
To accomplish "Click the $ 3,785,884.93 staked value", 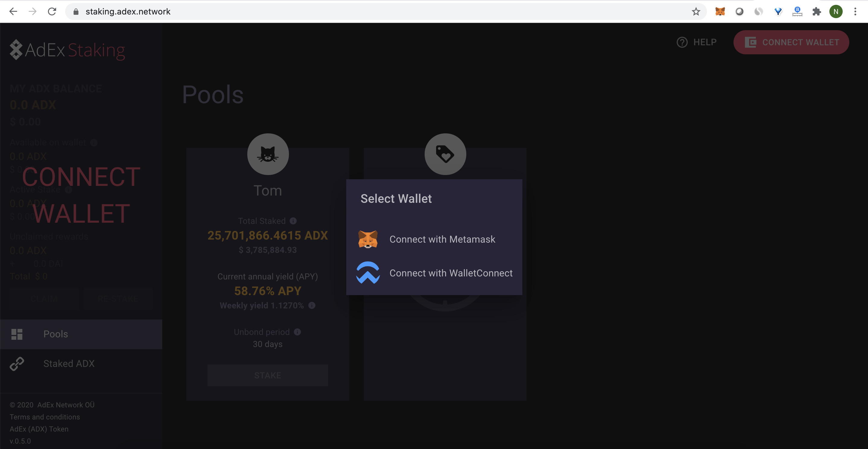I will tap(268, 250).
